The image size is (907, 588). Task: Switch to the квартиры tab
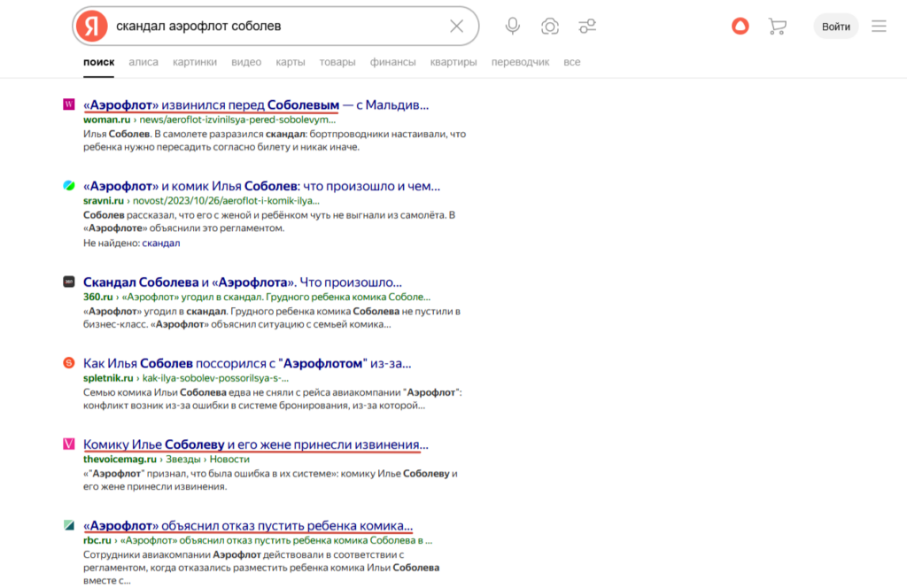[453, 62]
